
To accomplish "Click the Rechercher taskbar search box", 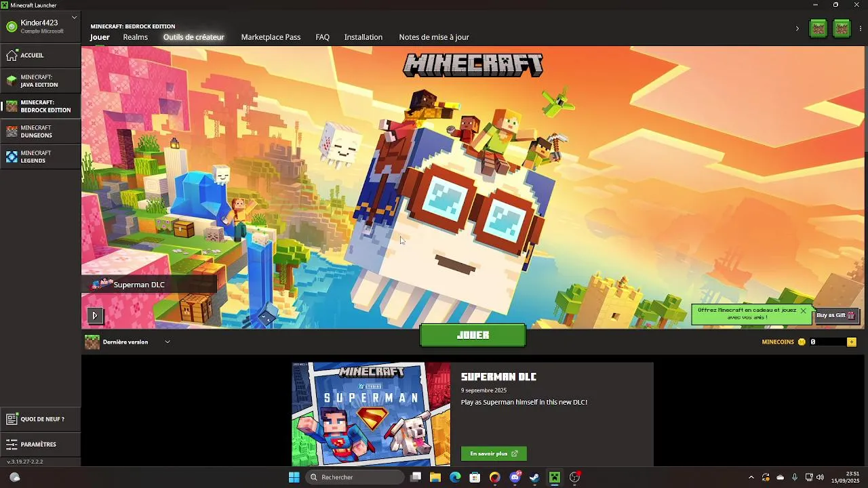I will click(x=355, y=477).
